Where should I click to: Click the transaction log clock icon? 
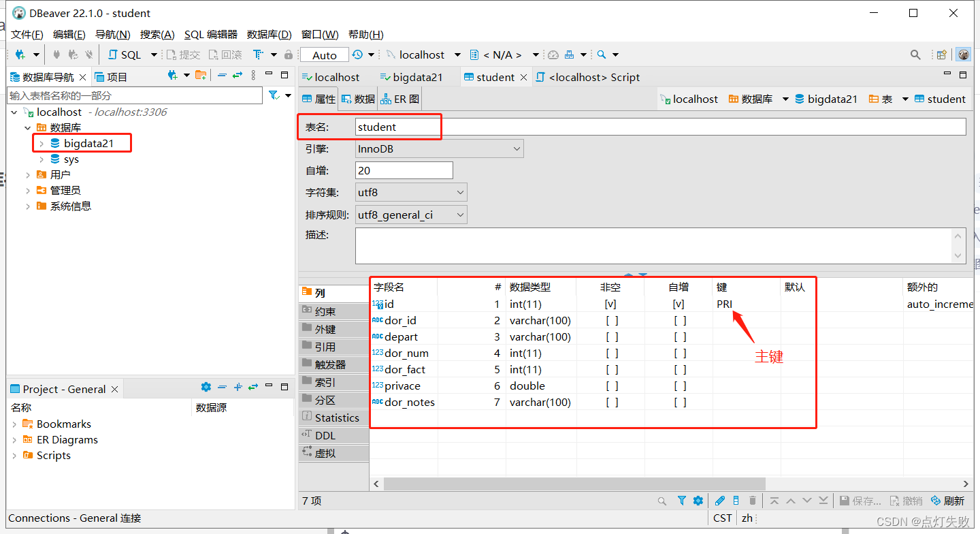tap(357, 54)
